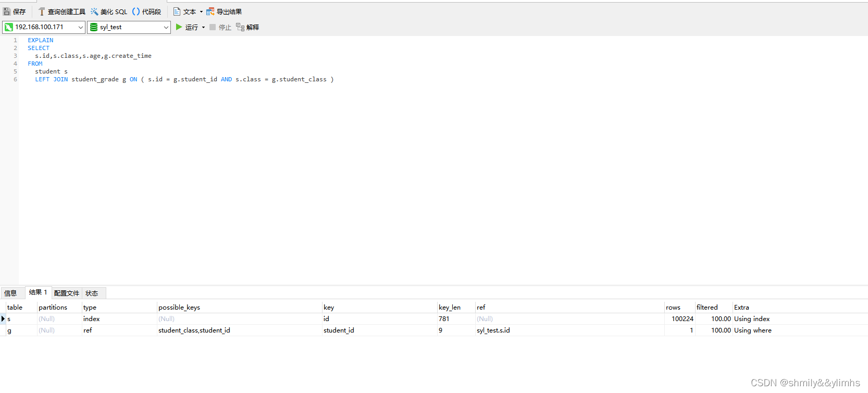Select the 'Using where' Extra cell
Image resolution: width=868 pixels, height=393 pixels.
click(800, 330)
